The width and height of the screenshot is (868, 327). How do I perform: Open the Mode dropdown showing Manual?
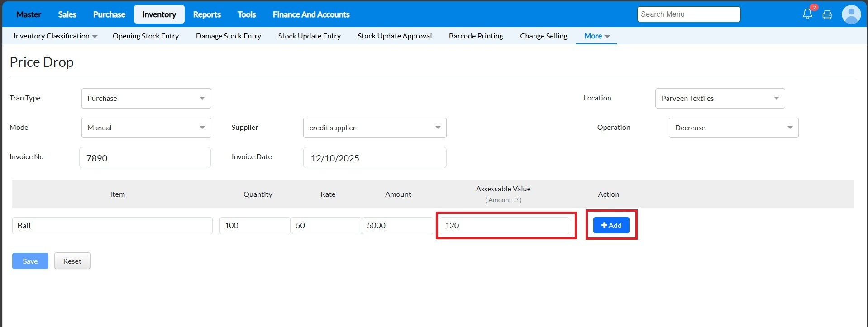[146, 128]
